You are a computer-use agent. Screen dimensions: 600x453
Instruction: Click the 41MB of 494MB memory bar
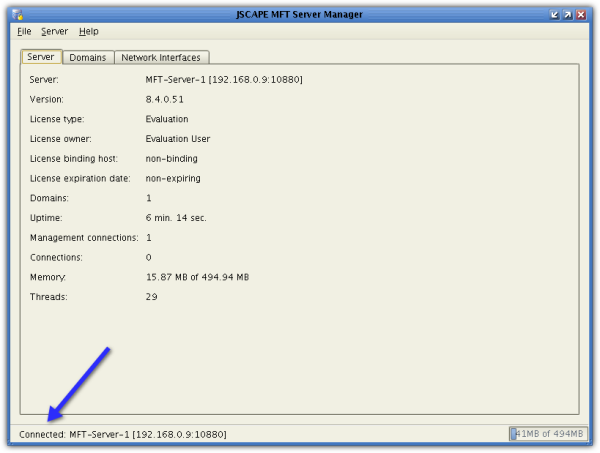pyautogui.click(x=548, y=433)
